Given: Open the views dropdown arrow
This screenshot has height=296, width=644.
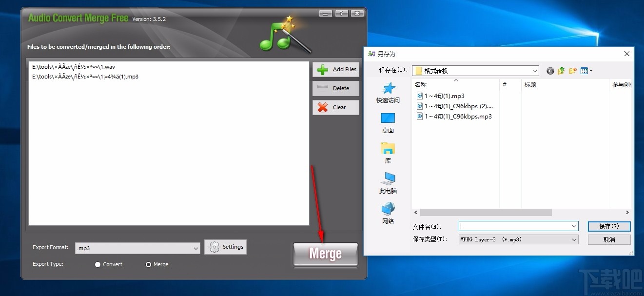Looking at the screenshot, I should coord(591,71).
